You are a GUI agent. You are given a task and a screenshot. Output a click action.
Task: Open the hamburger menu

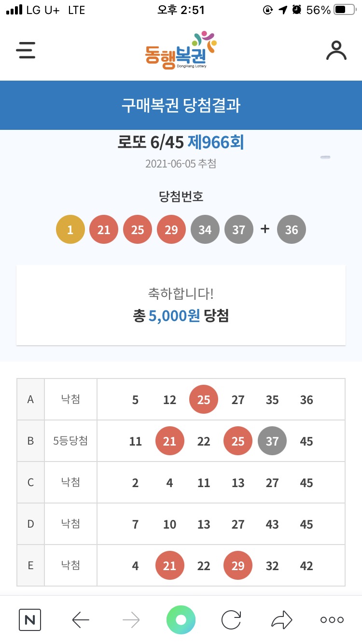(26, 50)
